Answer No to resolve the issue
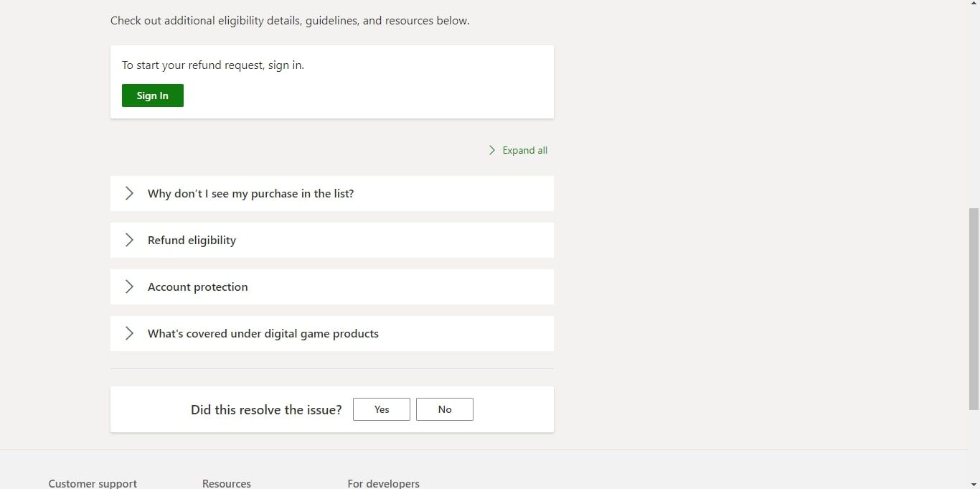Screen dimensions: 980x489 pyautogui.click(x=445, y=409)
